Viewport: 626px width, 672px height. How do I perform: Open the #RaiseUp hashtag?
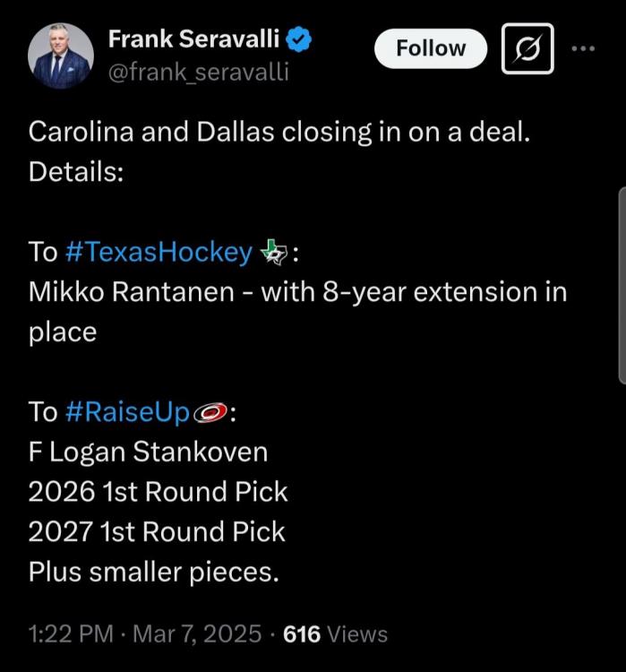pos(128,412)
